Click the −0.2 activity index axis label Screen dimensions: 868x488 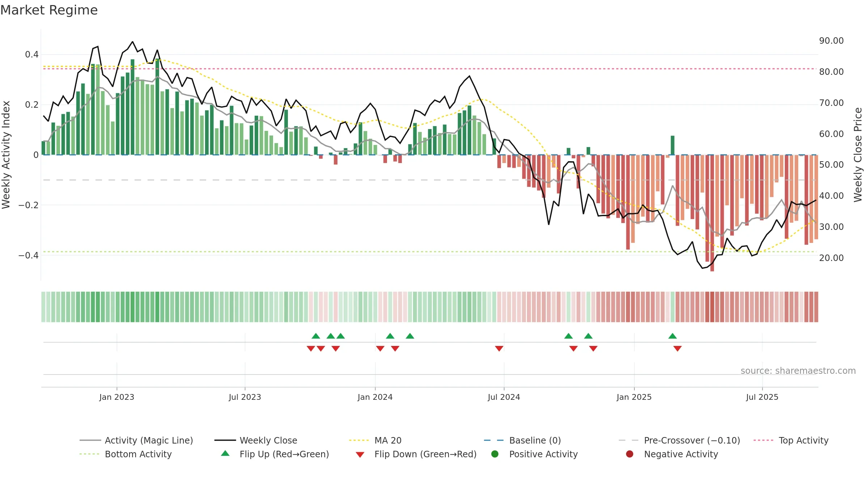click(28, 205)
